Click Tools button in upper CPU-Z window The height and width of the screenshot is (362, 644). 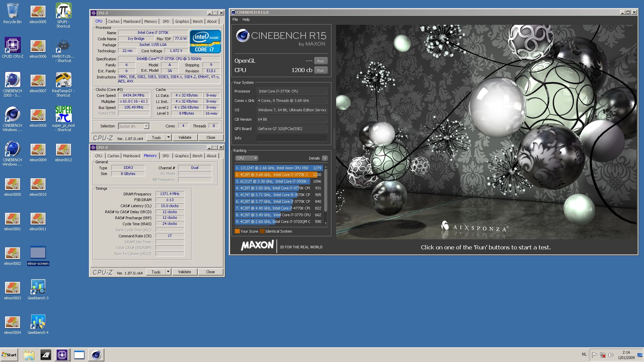pyautogui.click(x=156, y=137)
